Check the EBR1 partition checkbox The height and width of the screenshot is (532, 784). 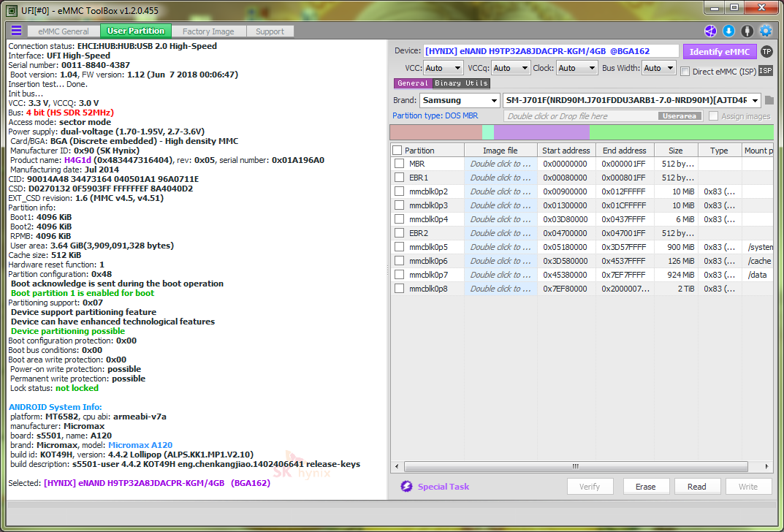399,178
